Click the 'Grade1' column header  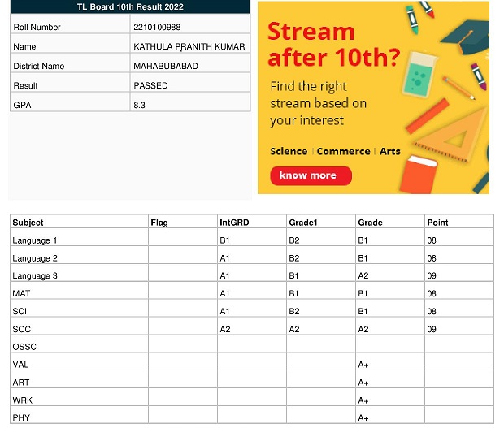[321, 222]
